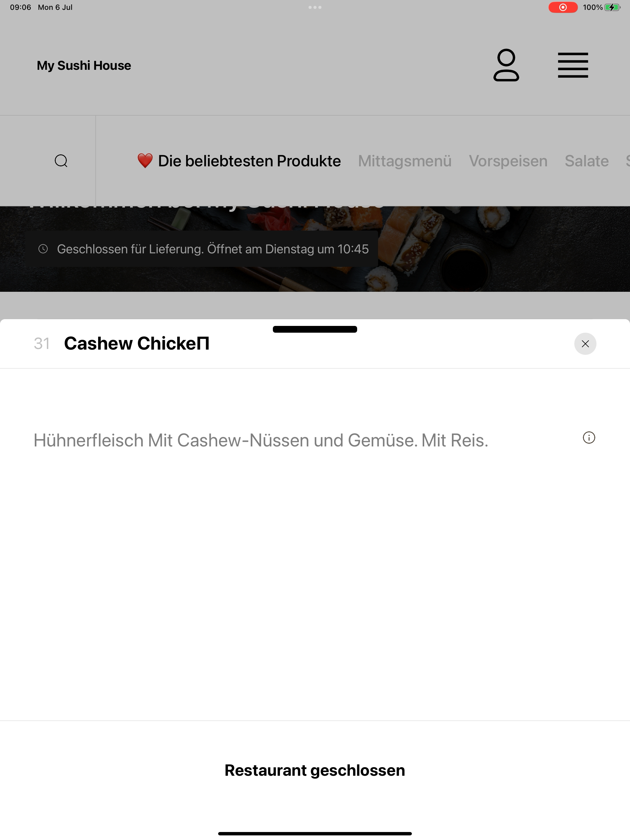Show allergen info for Cashew Chicken
Screen dimensions: 630x840
coord(588,438)
